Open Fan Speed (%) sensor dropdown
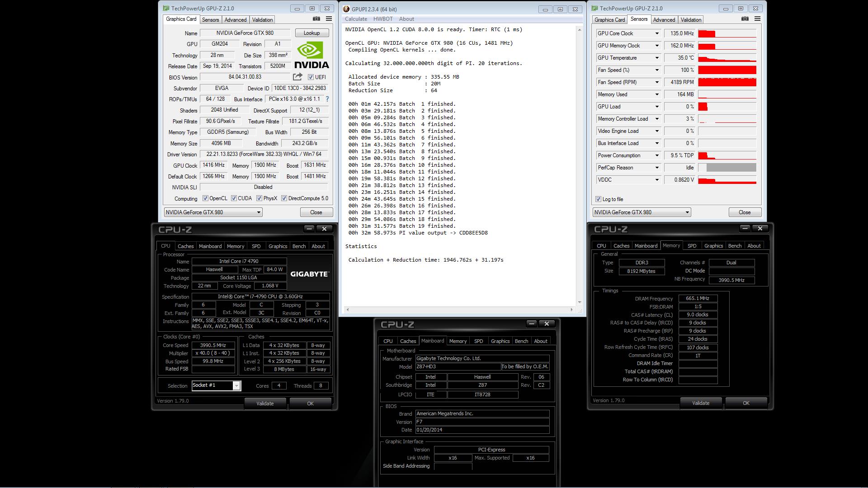The height and width of the screenshot is (488, 868). (x=657, y=70)
